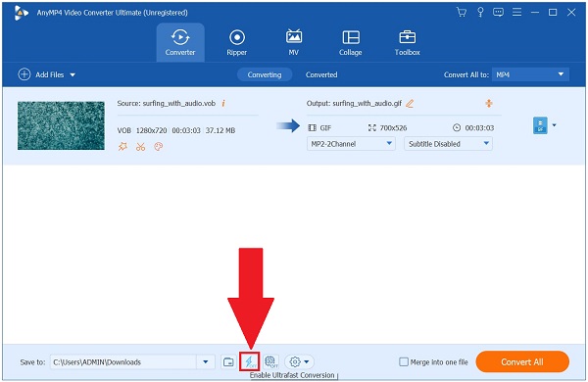This screenshot has width=588, height=382.
Task: Click the Save to path field
Action: pyautogui.click(x=123, y=361)
